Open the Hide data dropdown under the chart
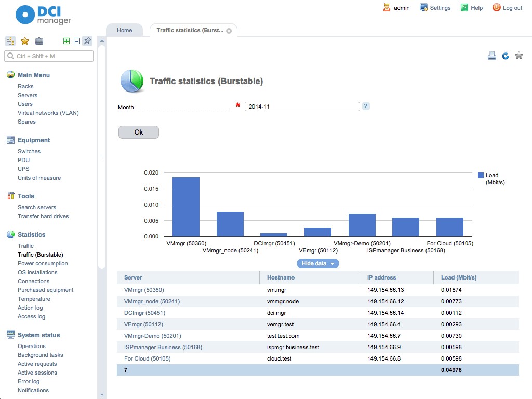532x399 pixels. tap(318, 263)
